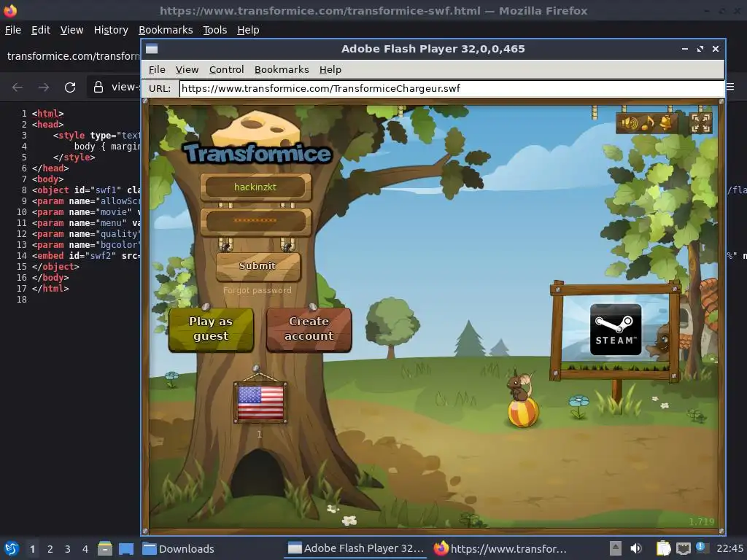Click the mouse on the ball
This screenshot has width=747, height=560.
tap(522, 399)
